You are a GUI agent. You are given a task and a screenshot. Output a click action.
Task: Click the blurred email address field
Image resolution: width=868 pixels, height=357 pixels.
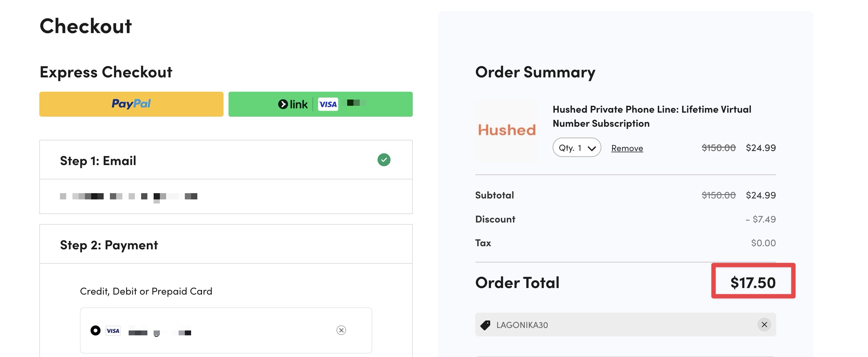click(x=226, y=196)
